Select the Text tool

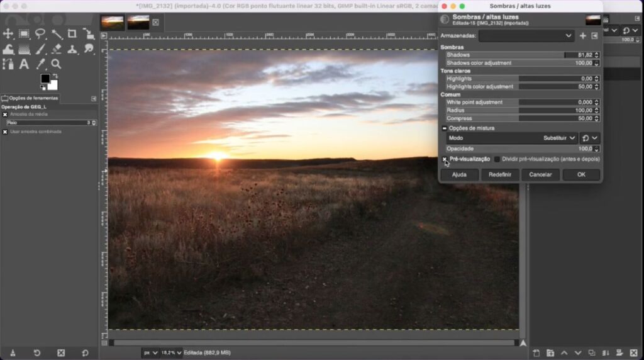point(24,64)
